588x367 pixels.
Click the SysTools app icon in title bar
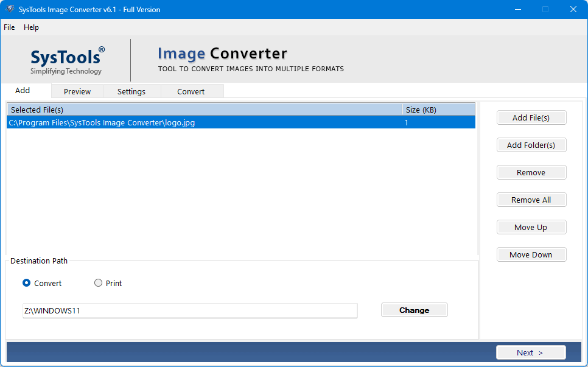coord(10,9)
